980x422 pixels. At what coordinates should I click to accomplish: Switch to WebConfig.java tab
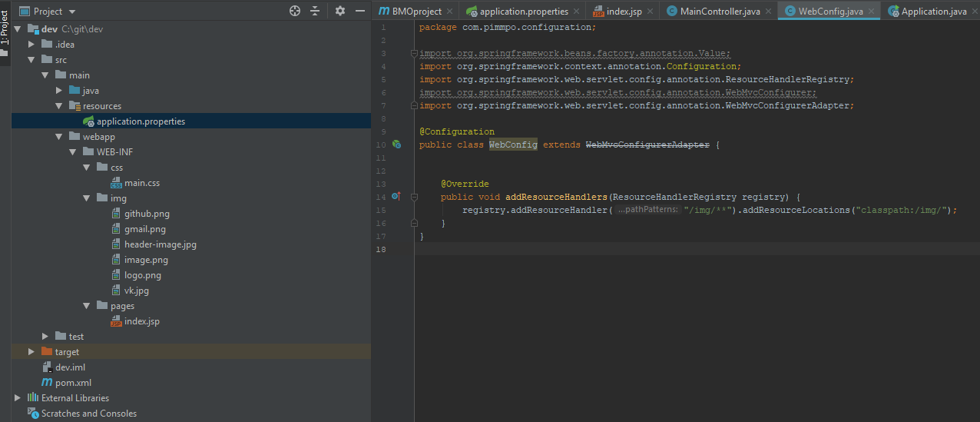[x=831, y=11]
